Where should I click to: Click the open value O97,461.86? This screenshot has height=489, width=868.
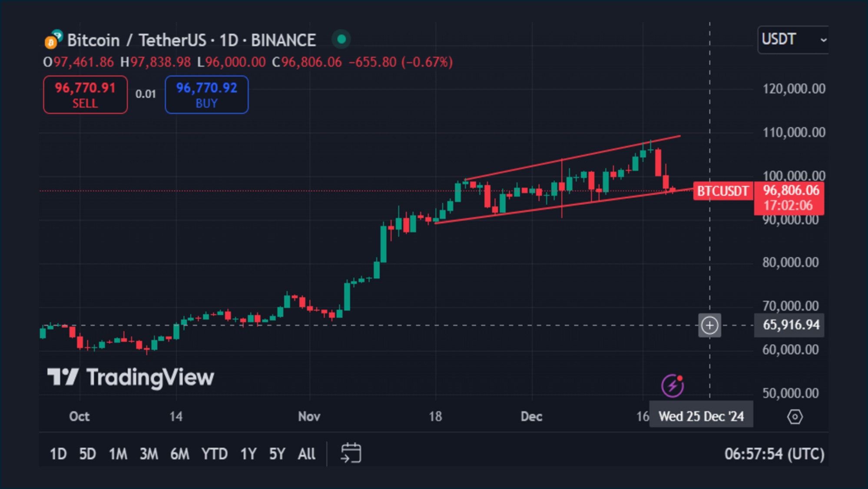click(x=79, y=62)
